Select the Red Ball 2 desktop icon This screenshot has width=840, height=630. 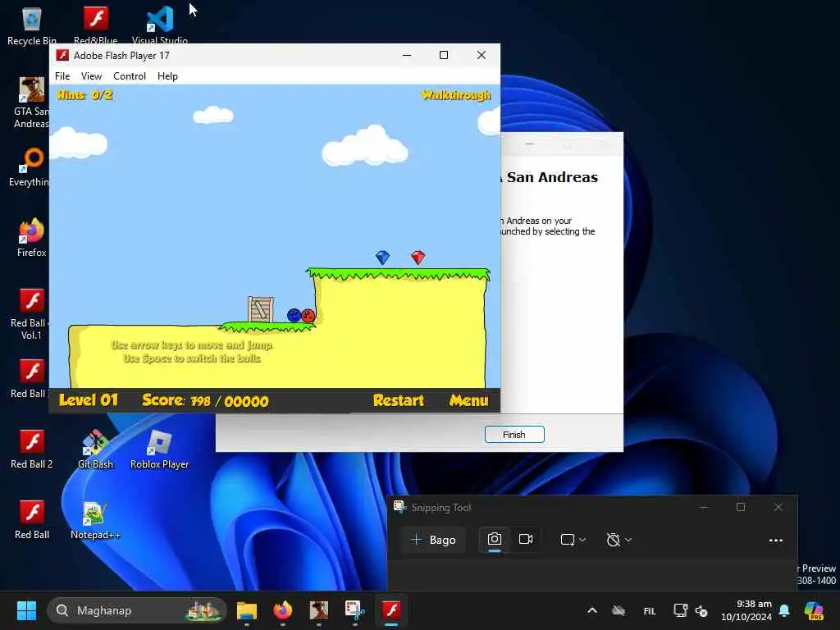click(32, 450)
